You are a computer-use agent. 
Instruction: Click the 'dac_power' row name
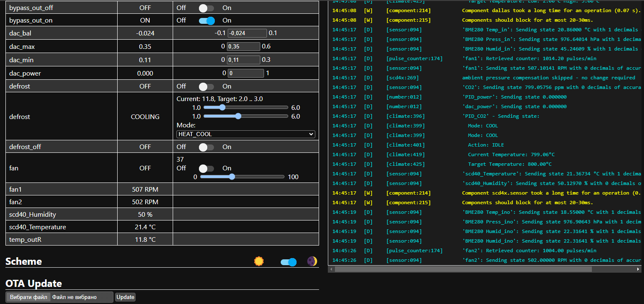[25, 73]
